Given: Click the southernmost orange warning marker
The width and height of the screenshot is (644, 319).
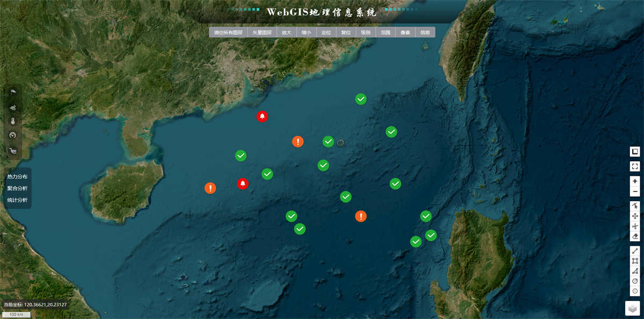Looking at the screenshot, I should pyautogui.click(x=361, y=216).
